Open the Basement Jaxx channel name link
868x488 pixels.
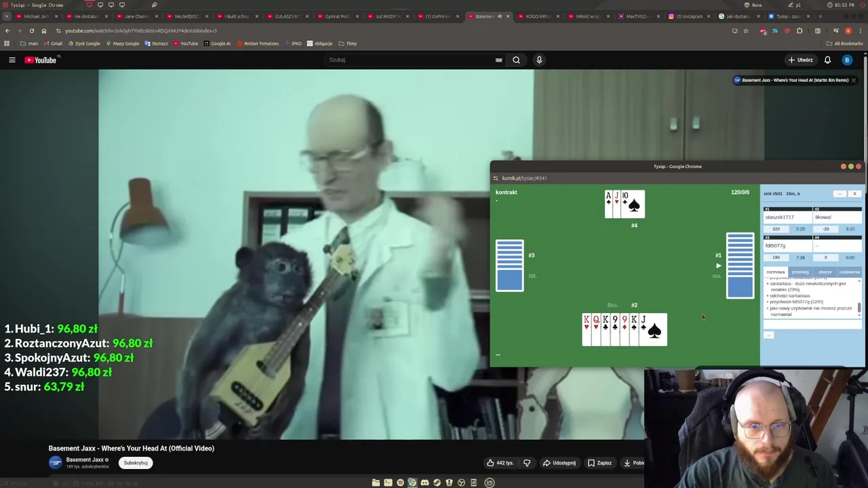pos(85,460)
